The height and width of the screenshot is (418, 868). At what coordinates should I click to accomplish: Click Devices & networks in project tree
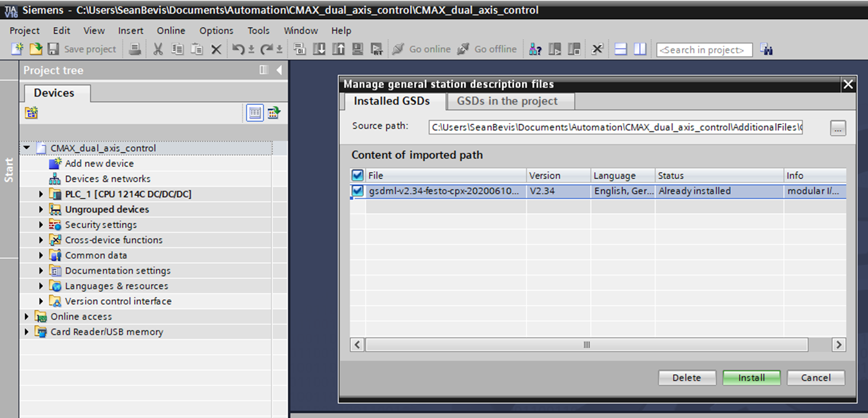(108, 179)
